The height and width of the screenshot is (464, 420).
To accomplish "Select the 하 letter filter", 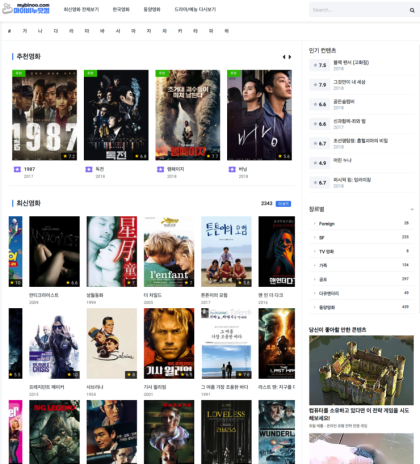I will pyautogui.click(x=227, y=31).
